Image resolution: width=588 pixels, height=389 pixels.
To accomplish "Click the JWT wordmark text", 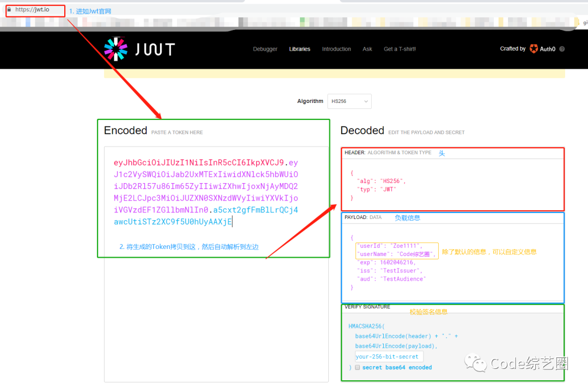I will 155,50.
